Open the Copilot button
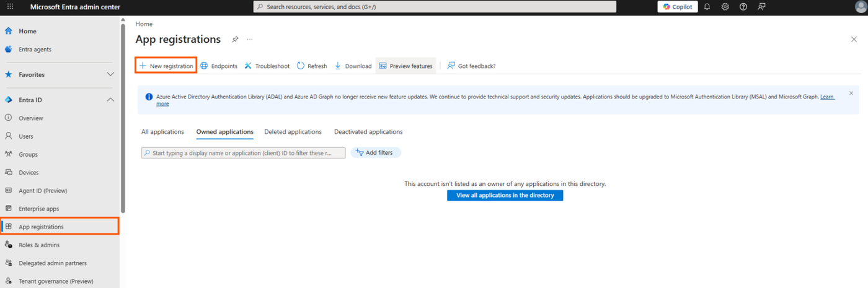 [x=677, y=7]
